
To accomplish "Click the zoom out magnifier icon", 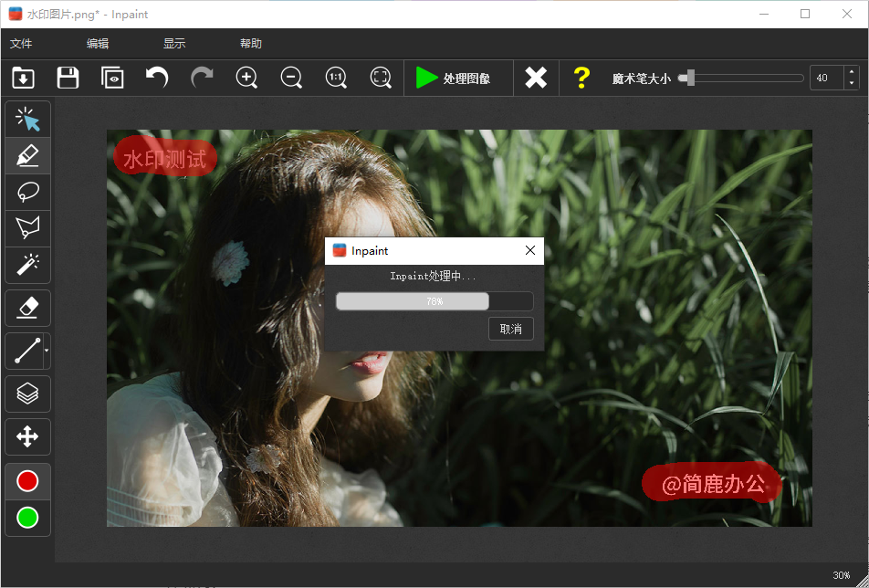I will pyautogui.click(x=291, y=79).
